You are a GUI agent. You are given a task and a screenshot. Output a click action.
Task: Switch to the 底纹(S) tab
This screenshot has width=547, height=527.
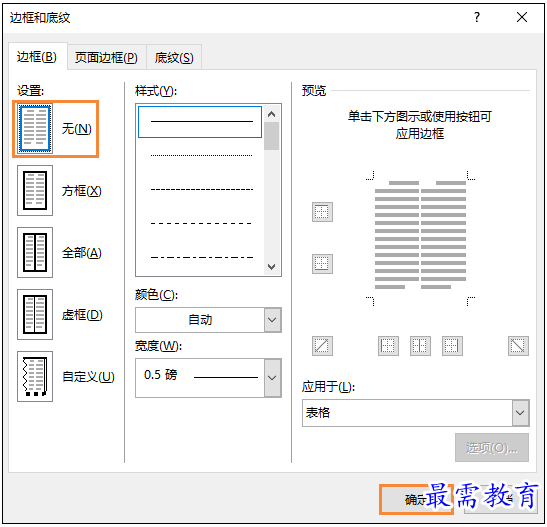tap(174, 58)
